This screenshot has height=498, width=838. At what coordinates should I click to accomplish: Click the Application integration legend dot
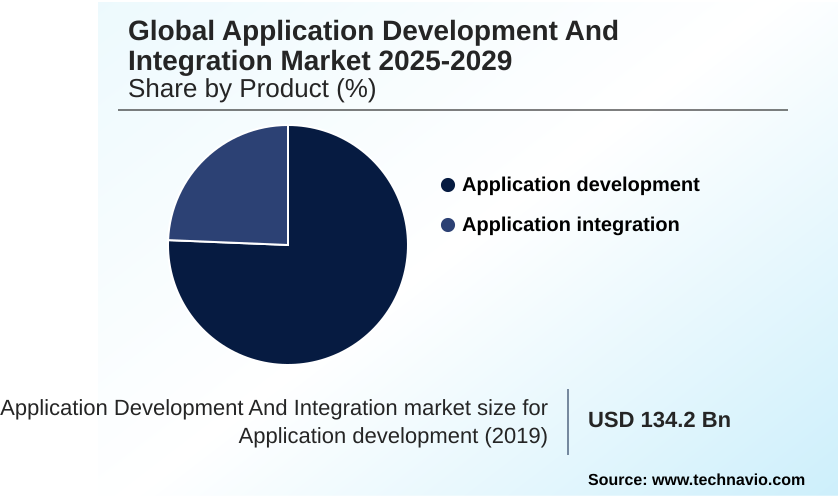[x=447, y=225]
